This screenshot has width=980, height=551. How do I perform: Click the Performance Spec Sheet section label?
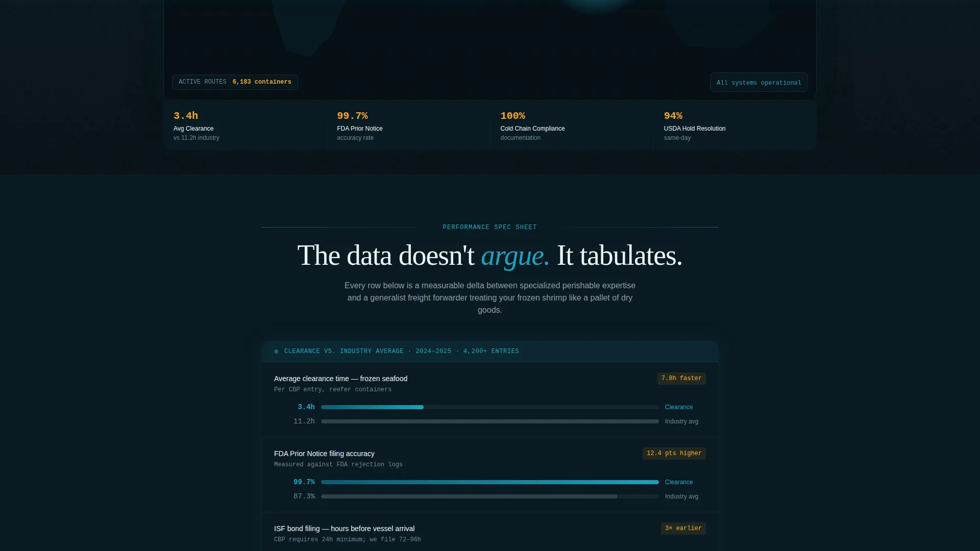(489, 228)
